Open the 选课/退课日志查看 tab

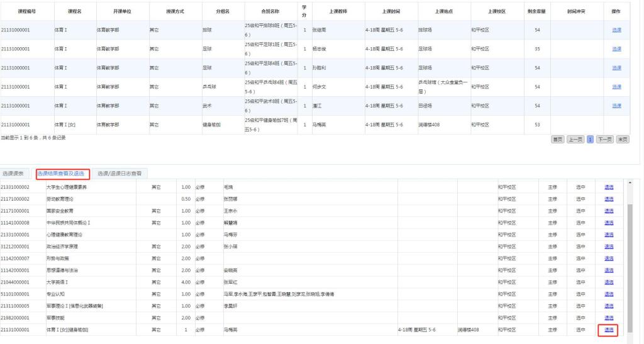[x=119, y=173]
